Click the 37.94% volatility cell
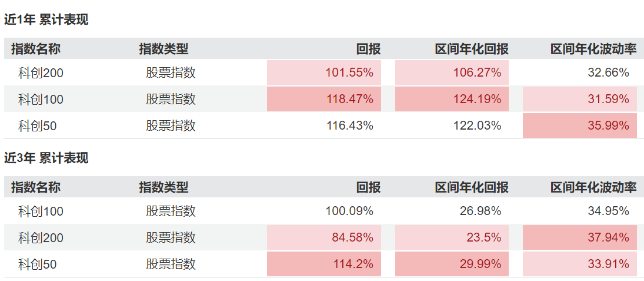The width and height of the screenshot is (644, 281). tap(579, 237)
